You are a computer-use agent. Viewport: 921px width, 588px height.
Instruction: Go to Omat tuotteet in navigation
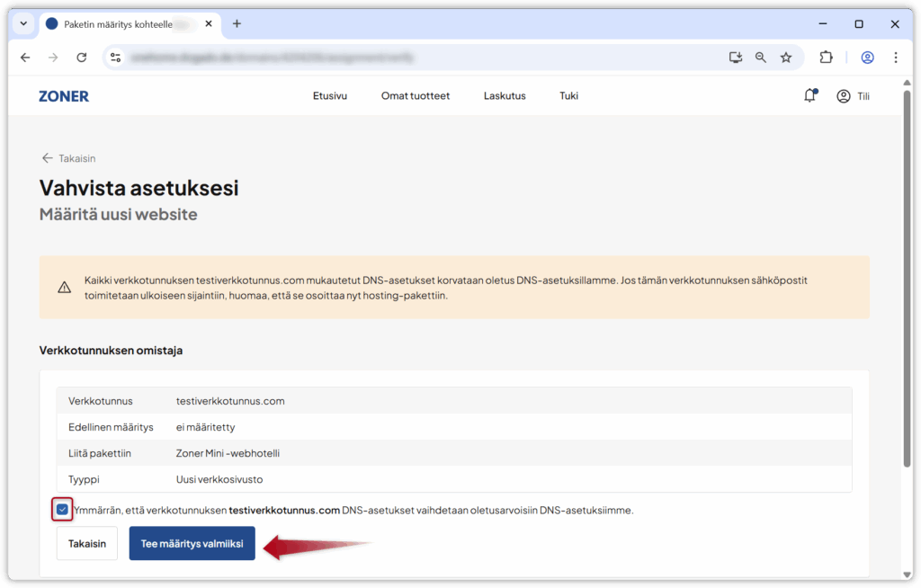(415, 96)
